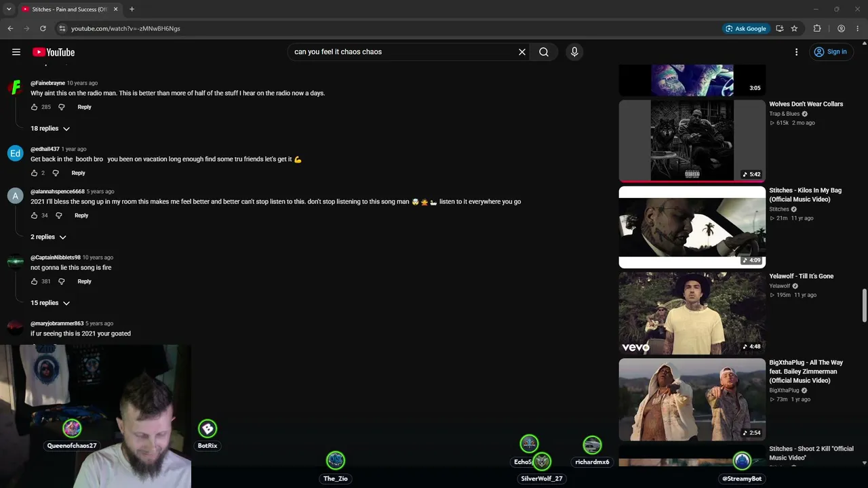The width and height of the screenshot is (868, 488).
Task: Open @Fainebrayne's channel link
Action: point(47,83)
